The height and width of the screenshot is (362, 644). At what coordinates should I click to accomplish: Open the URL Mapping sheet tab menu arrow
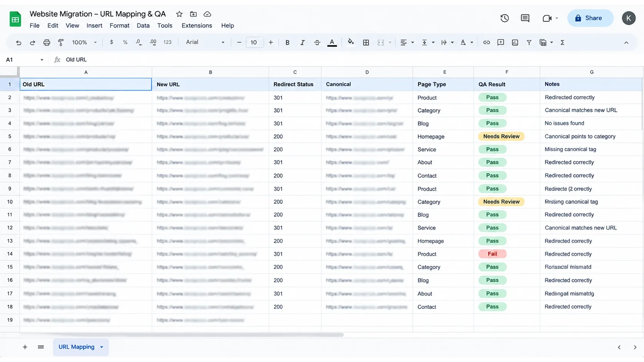tap(102, 347)
